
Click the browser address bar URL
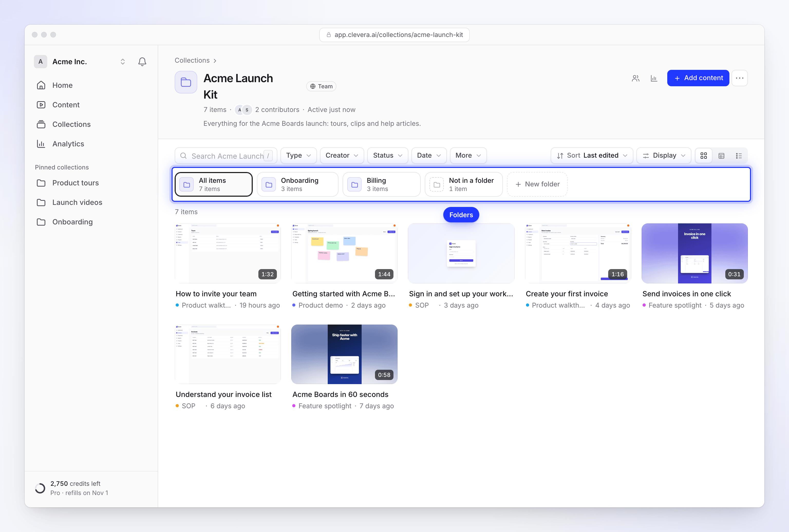point(394,35)
